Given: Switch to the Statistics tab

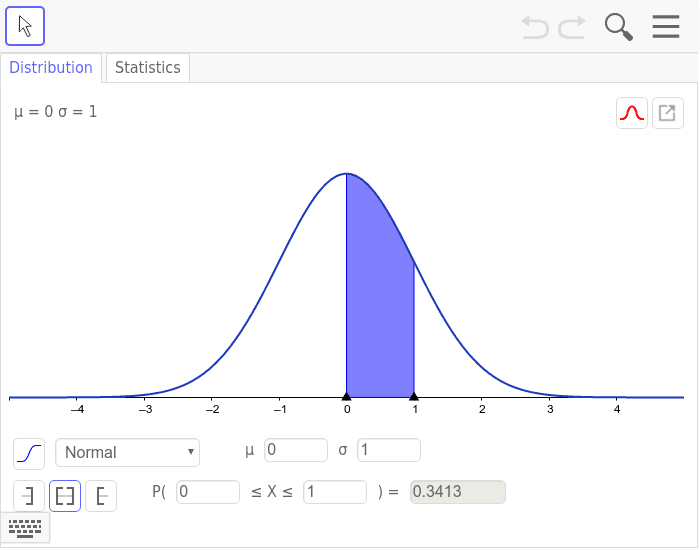Looking at the screenshot, I should (148, 67).
